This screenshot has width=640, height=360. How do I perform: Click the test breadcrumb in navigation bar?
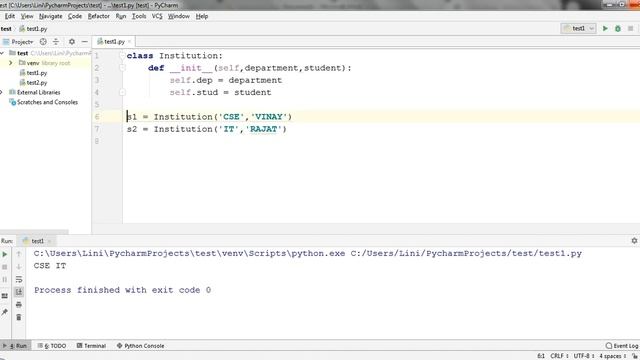pyautogui.click(x=6, y=29)
